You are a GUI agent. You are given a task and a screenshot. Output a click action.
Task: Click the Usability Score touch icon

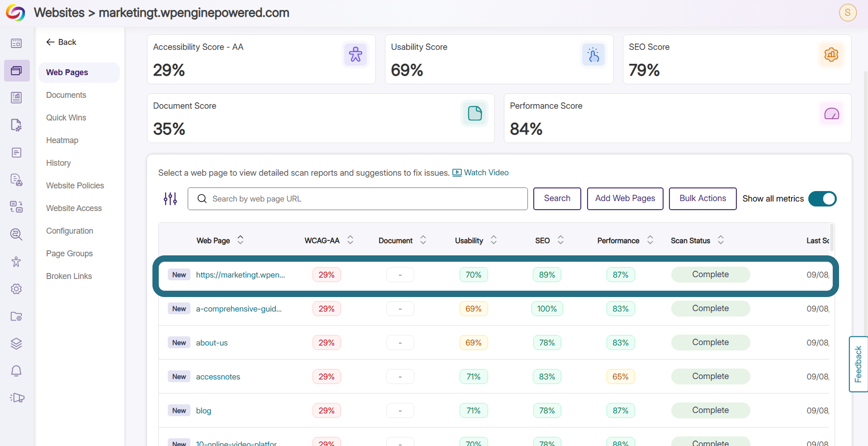[x=593, y=54]
